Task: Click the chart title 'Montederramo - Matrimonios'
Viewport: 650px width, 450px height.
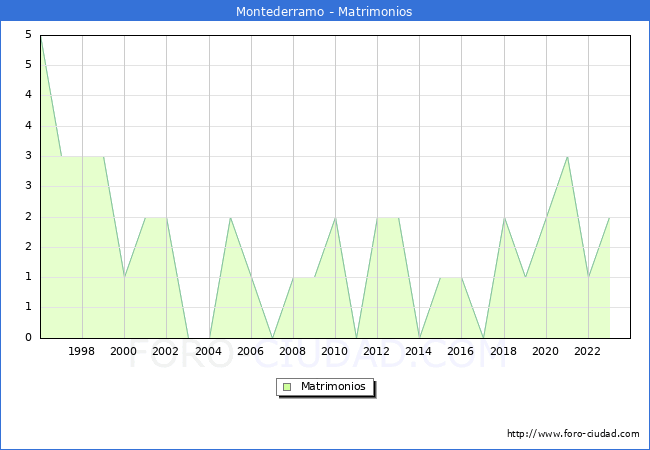Action: (x=324, y=12)
